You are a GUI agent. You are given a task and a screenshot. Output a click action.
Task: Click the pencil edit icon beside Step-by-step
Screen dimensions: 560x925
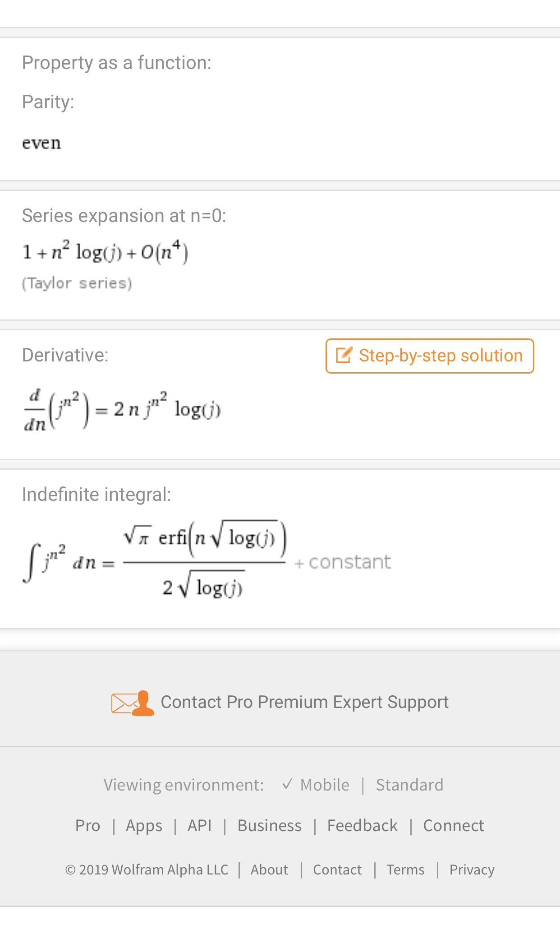(344, 355)
